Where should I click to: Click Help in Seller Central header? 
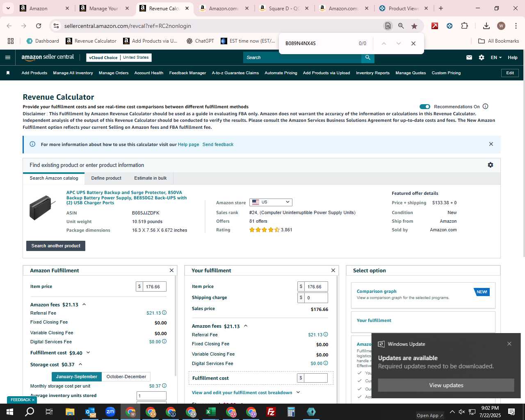tap(512, 57)
